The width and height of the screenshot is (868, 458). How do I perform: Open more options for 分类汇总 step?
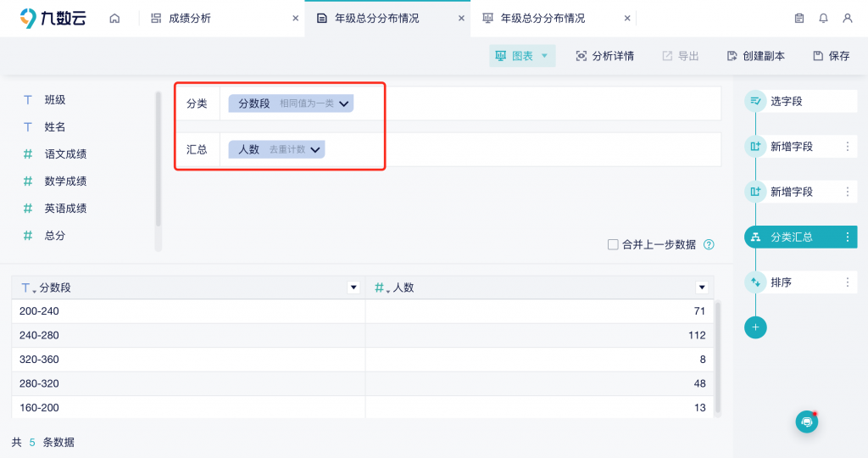847,237
